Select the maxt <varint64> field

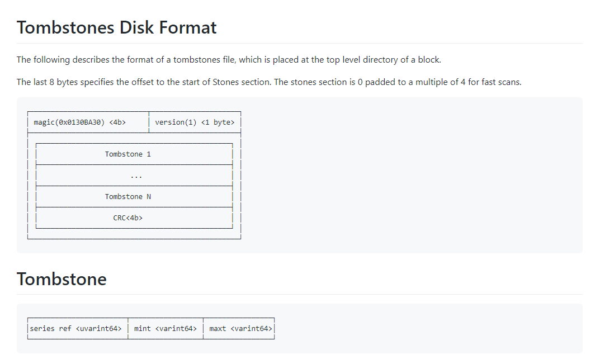tap(239, 328)
